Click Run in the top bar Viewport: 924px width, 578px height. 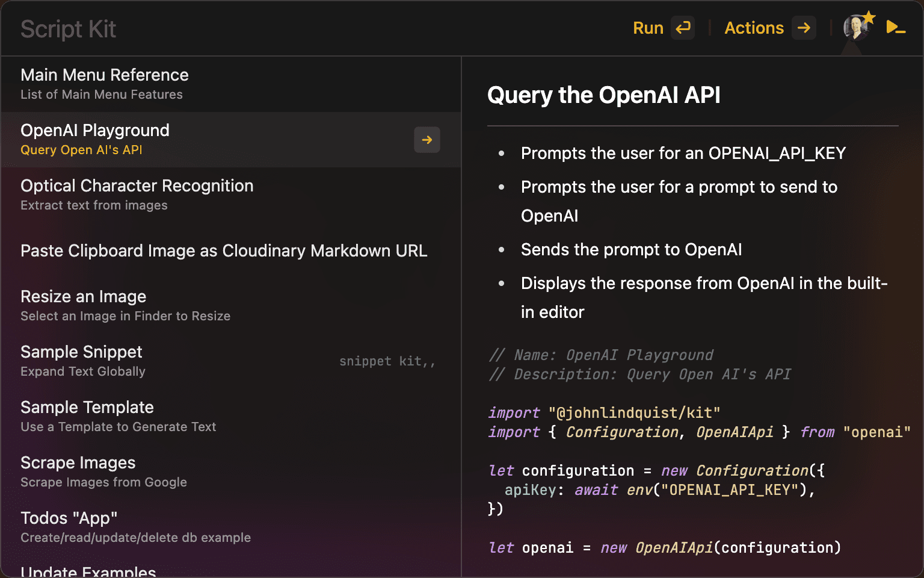(648, 28)
